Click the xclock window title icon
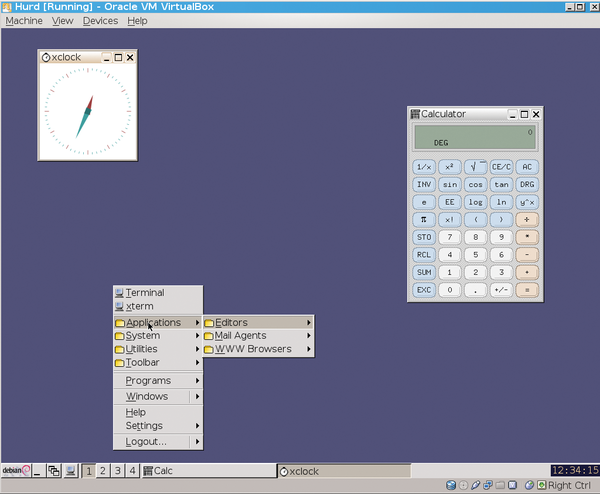This screenshot has width=600, height=494. coord(46,57)
